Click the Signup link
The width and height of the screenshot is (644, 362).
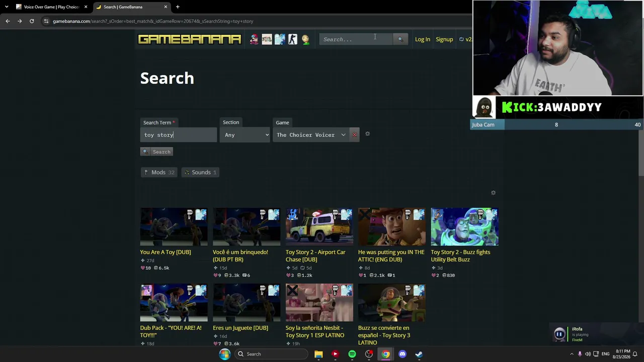click(x=444, y=39)
